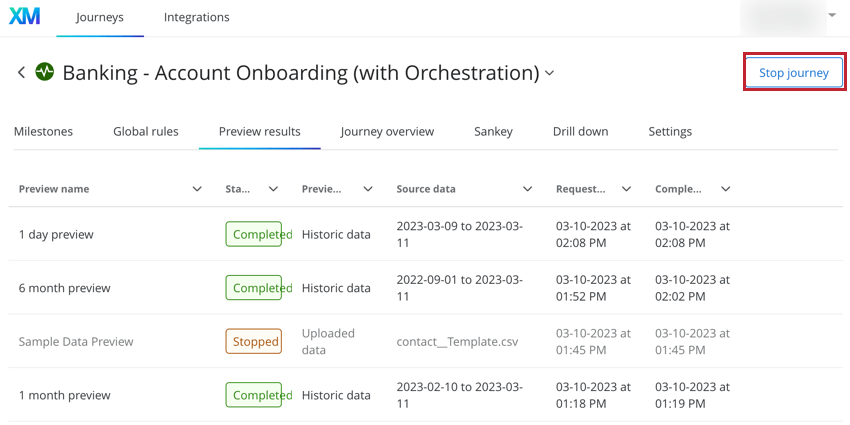Switch to the Sankey tab

[493, 131]
